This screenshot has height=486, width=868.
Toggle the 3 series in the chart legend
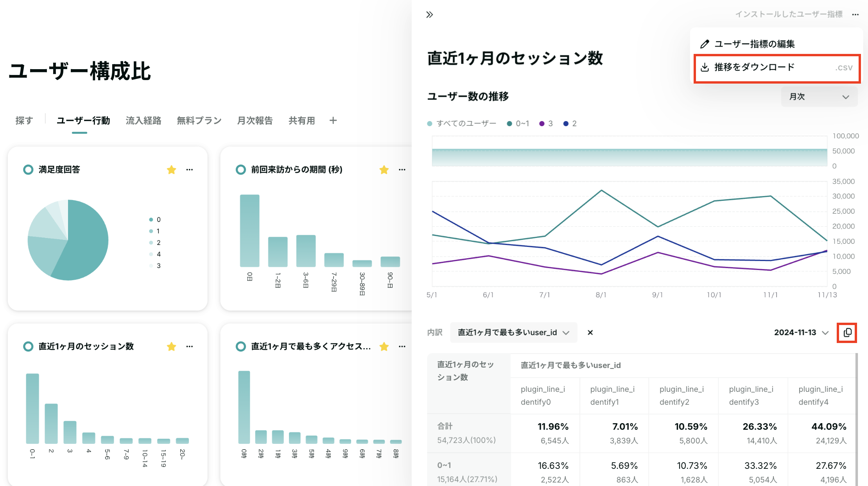point(546,123)
